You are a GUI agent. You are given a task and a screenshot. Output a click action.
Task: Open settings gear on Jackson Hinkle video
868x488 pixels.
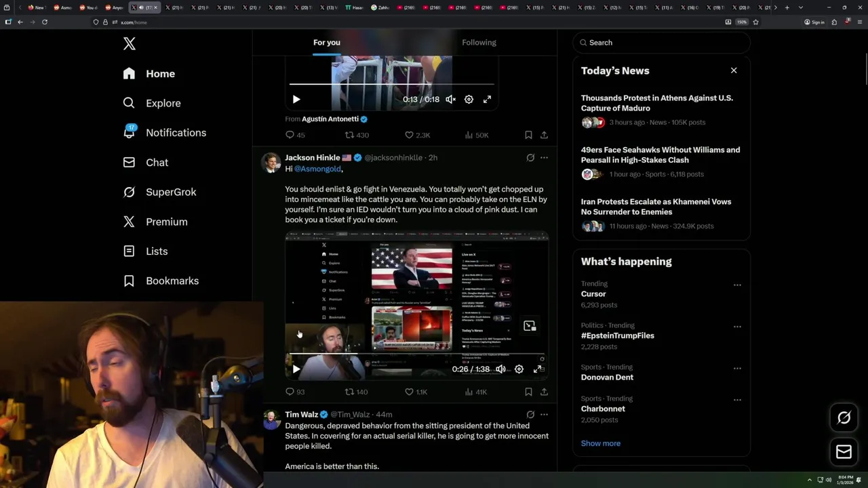[519, 369]
